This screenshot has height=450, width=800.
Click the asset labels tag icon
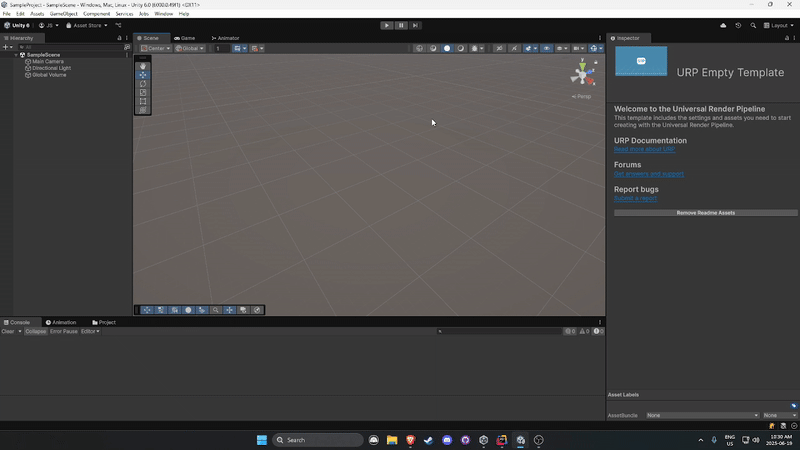794,406
